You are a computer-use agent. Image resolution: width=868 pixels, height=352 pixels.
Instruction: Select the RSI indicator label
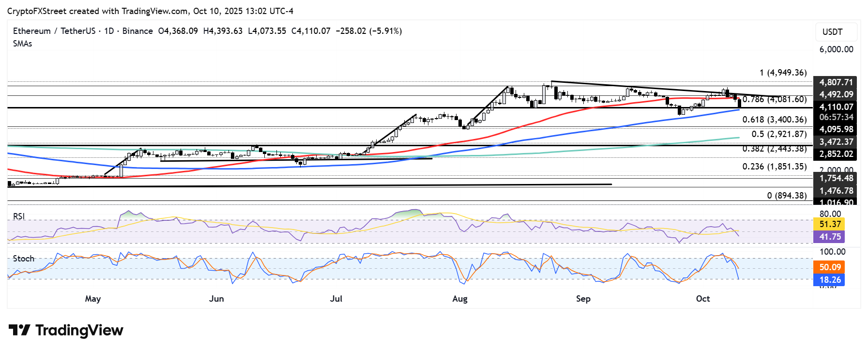click(x=19, y=216)
